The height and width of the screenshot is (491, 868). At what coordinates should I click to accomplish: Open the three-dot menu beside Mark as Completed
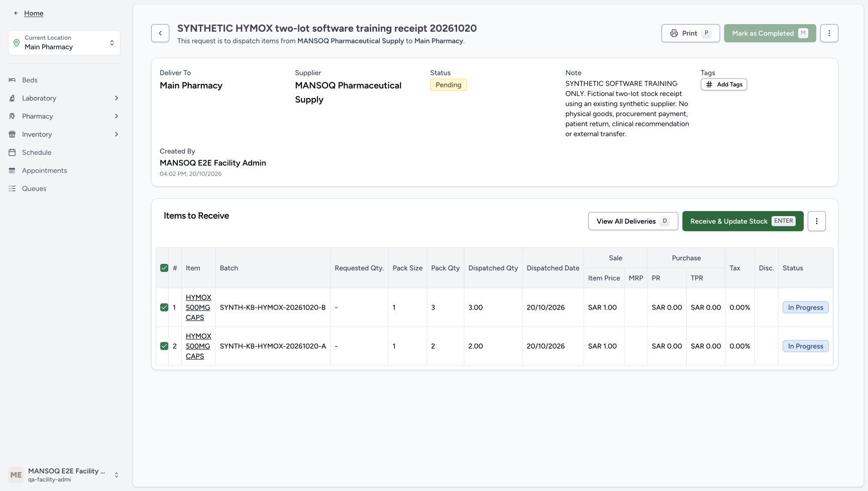tap(829, 33)
